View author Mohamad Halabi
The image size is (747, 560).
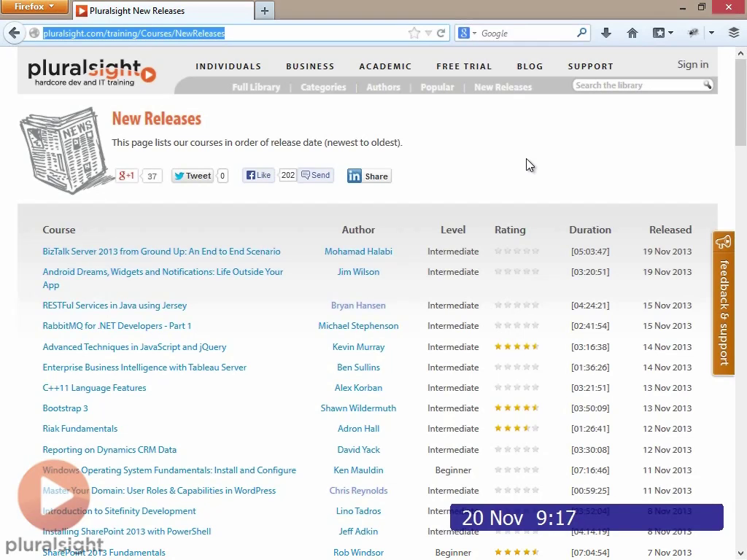tap(358, 252)
